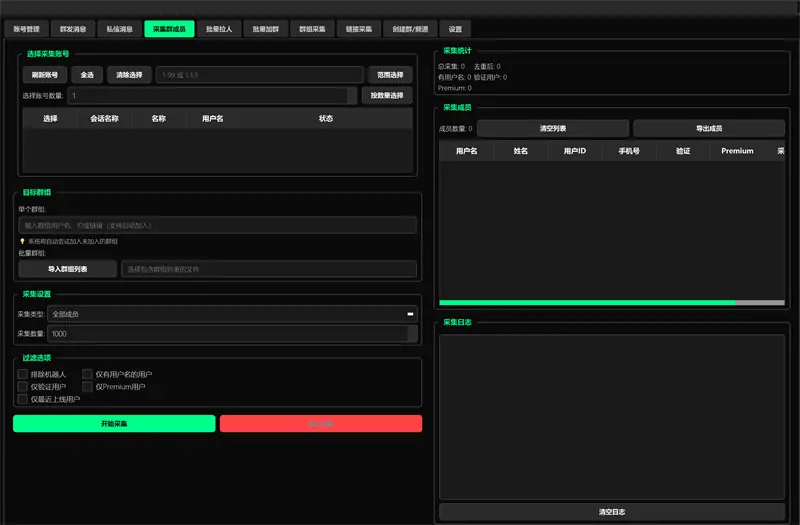The image size is (800, 525).
Task: Click the 按数量选择 button
Action: [x=386, y=96]
